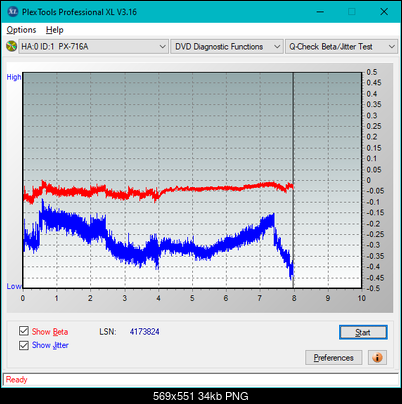Click the Low axis label
402x404 pixels.
pyautogui.click(x=14, y=286)
